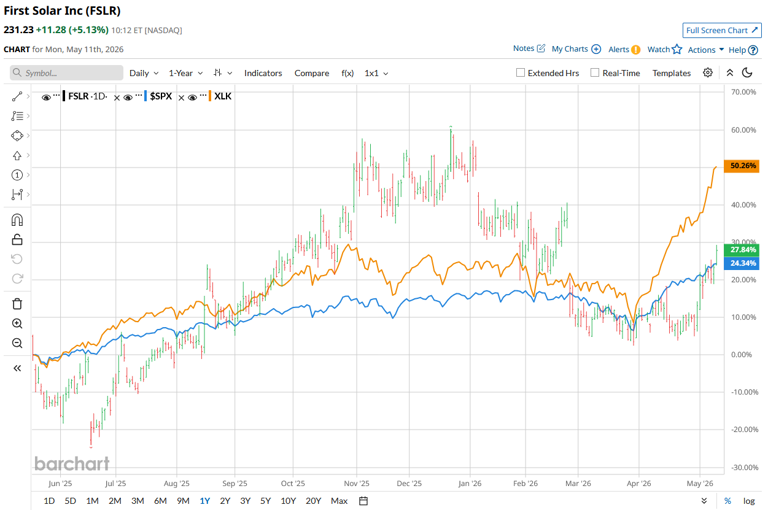
Task: Open the custom date range calendar
Action: click(363, 501)
